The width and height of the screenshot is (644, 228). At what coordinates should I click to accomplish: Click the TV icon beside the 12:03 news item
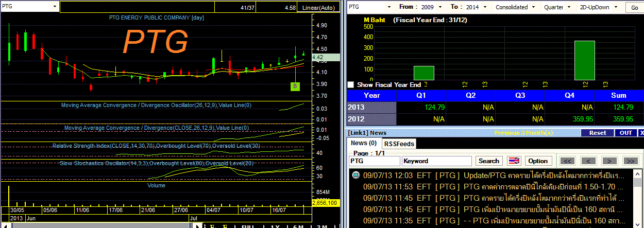click(355, 175)
